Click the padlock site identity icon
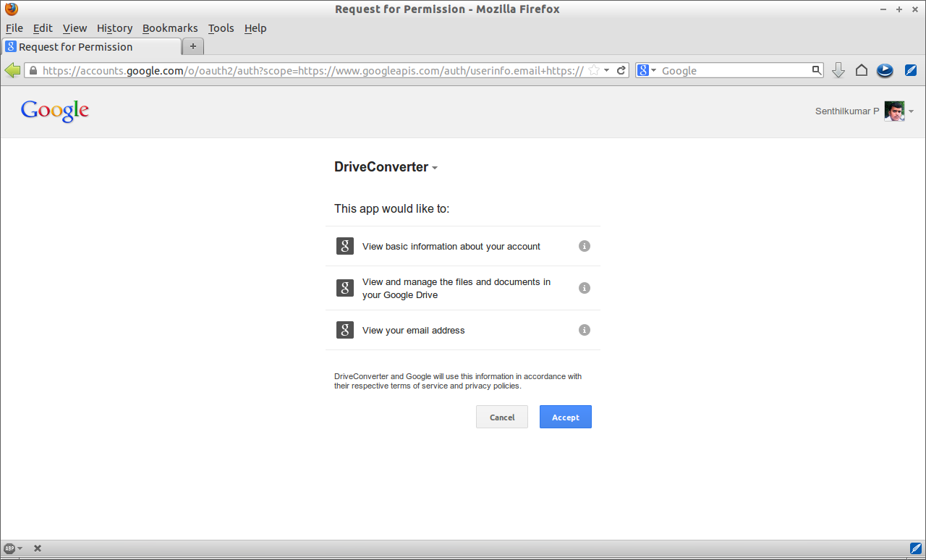The width and height of the screenshot is (926, 560). pyautogui.click(x=33, y=70)
